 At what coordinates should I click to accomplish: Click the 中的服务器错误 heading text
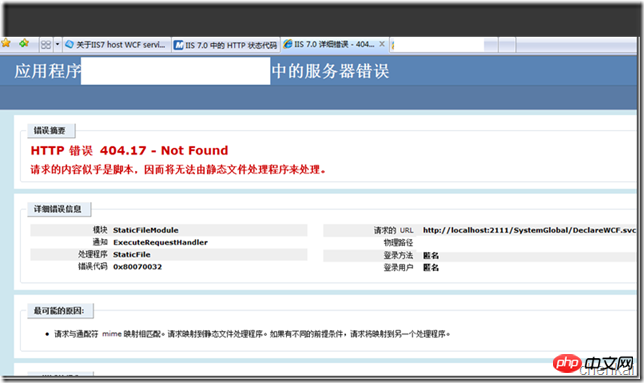[330, 71]
